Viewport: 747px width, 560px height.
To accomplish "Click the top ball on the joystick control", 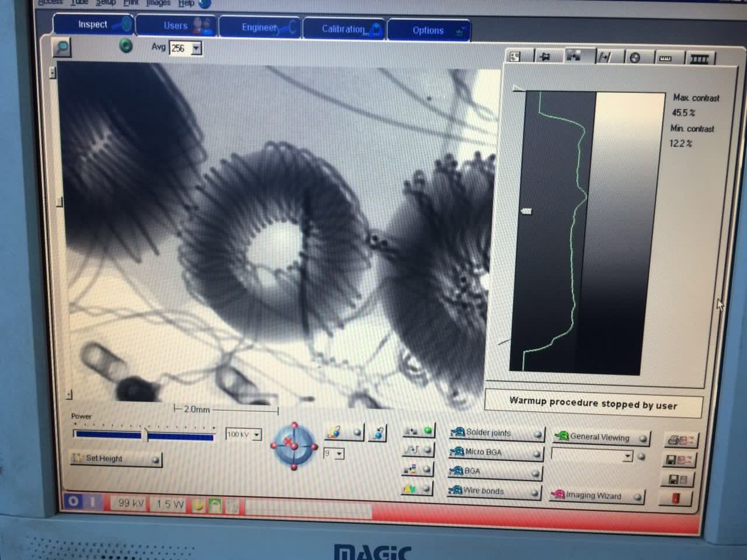I will (294, 426).
